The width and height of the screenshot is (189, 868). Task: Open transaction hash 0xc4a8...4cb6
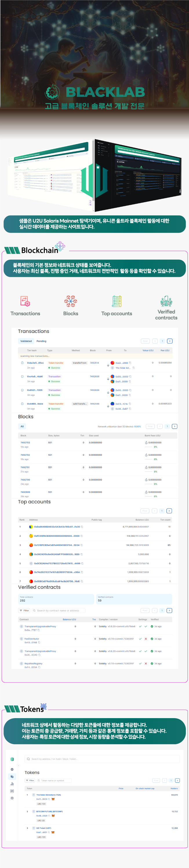pos(35,376)
